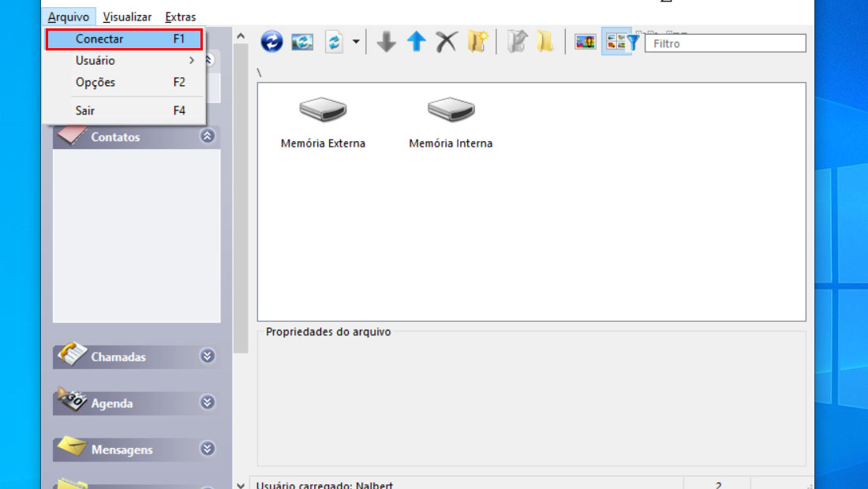The width and height of the screenshot is (868, 489).
Task: Click the 'Propriedades do arquivo' label
Action: point(328,331)
